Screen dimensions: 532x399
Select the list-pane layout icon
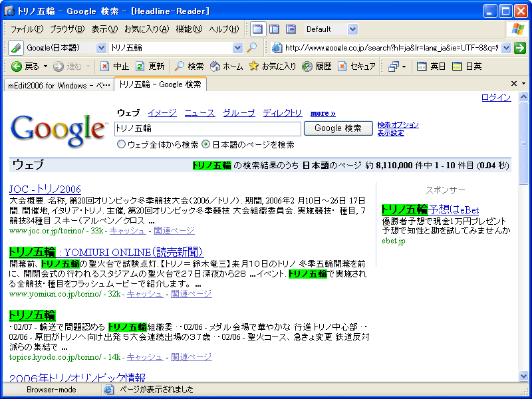point(291,29)
